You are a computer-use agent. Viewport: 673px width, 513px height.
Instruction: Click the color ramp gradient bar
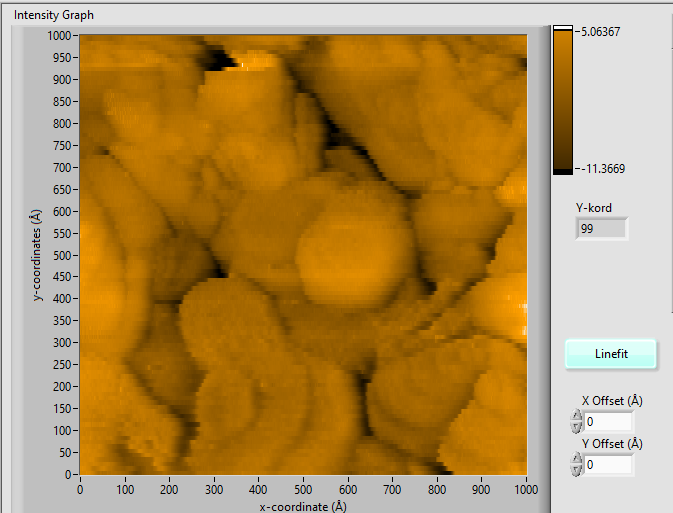click(x=563, y=100)
